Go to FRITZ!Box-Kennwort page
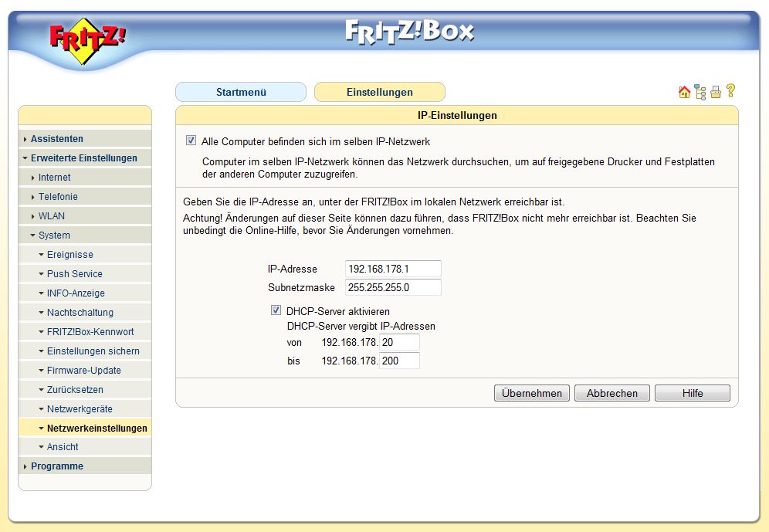The height and width of the screenshot is (532, 769). coord(90,331)
